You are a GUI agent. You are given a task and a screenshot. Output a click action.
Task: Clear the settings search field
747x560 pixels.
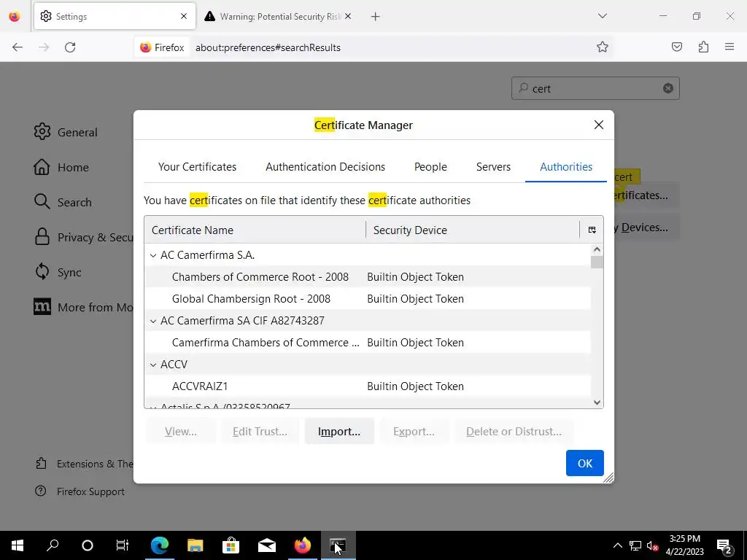[x=668, y=88]
